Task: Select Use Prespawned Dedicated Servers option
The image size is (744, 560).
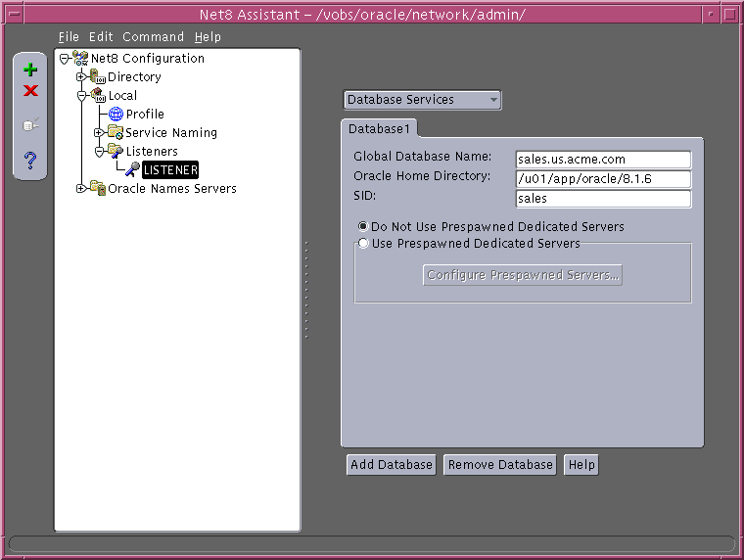Action: (363, 243)
